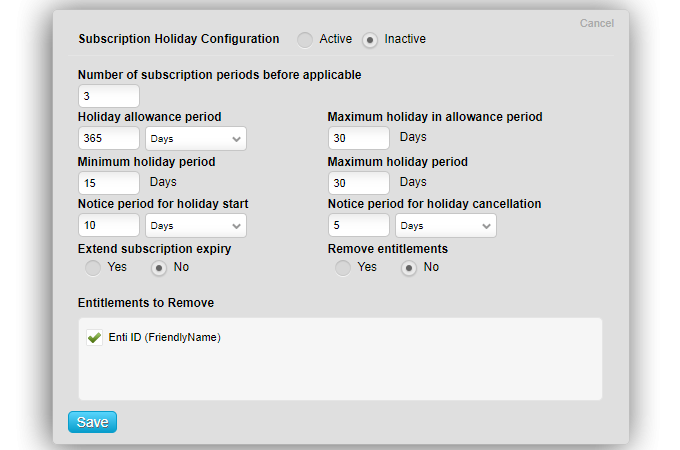Expand holiday start notice units dropdown
Screen dimensions: 680x450
tap(196, 225)
